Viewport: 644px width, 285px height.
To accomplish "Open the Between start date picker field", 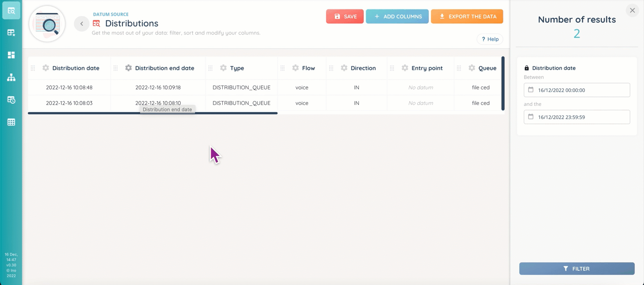I will pos(576,90).
